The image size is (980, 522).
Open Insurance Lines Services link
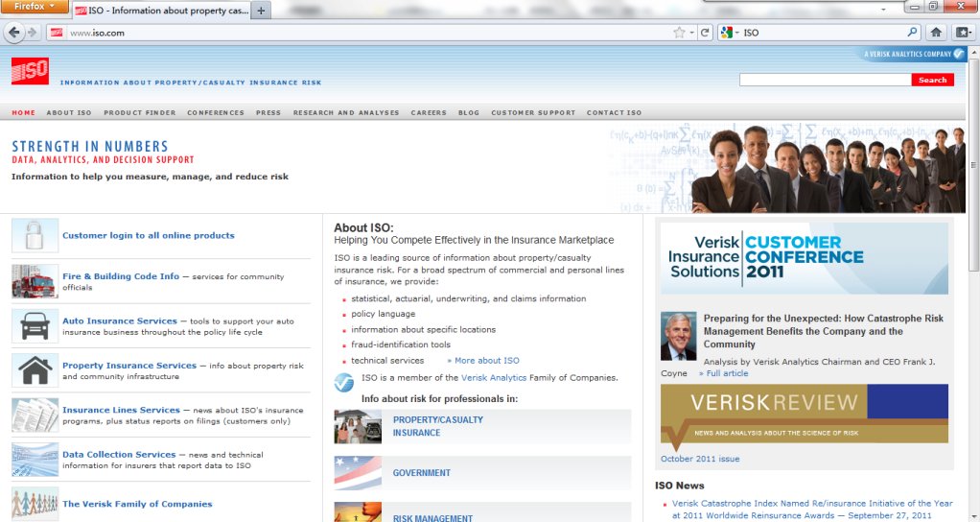tap(121, 410)
